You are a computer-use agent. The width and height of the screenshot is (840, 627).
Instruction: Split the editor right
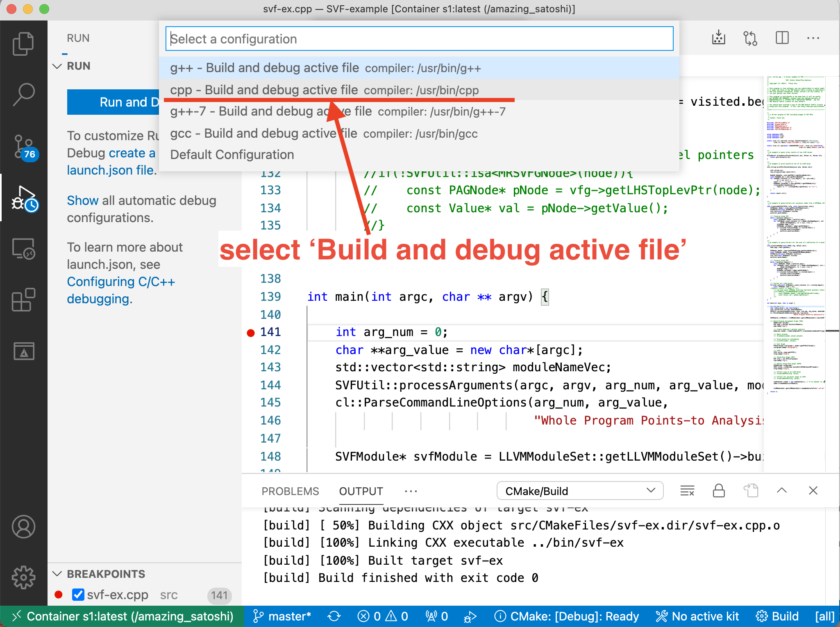pyautogui.click(x=782, y=38)
